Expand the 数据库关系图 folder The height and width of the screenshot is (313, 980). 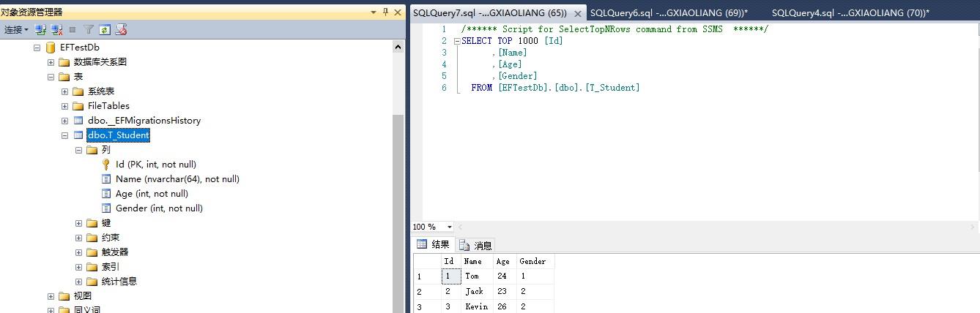point(51,62)
